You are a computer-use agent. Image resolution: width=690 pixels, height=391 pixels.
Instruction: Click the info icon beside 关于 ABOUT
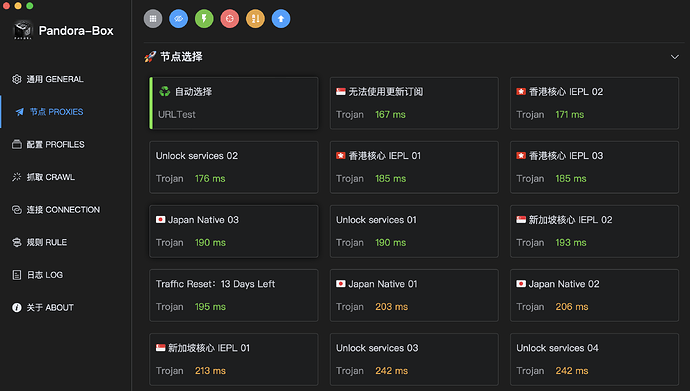click(x=17, y=307)
